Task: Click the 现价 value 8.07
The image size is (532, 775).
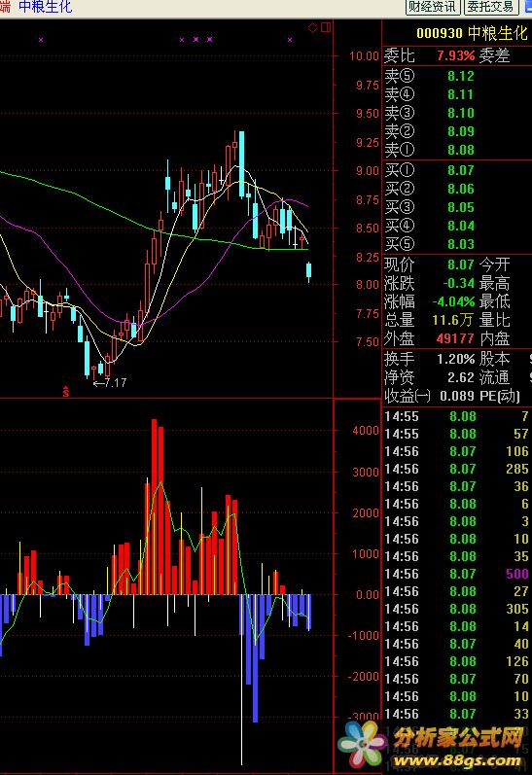Action: click(461, 264)
